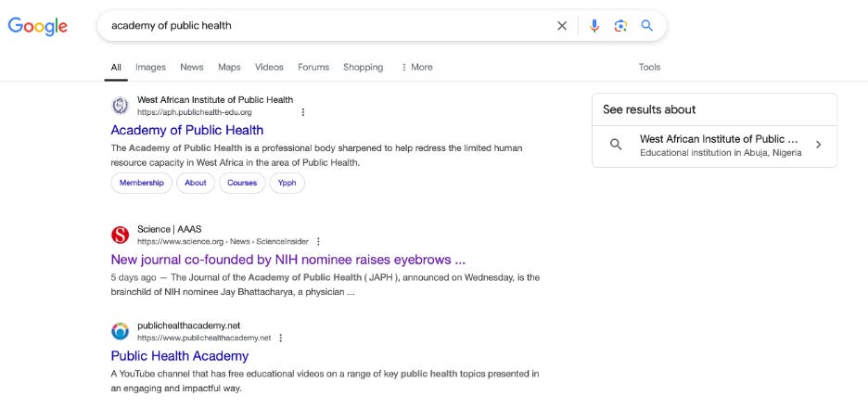Click the Google logo
868x408 pixels.
pyautogui.click(x=38, y=26)
